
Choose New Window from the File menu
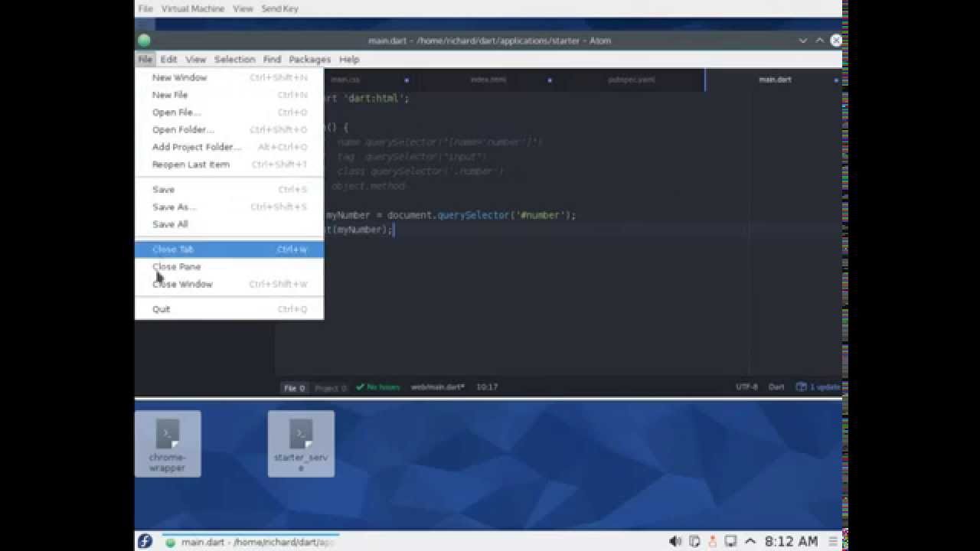click(x=229, y=77)
